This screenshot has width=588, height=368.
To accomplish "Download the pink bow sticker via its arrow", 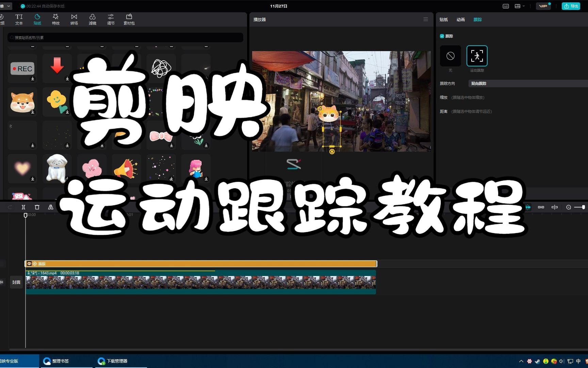I will (171, 145).
